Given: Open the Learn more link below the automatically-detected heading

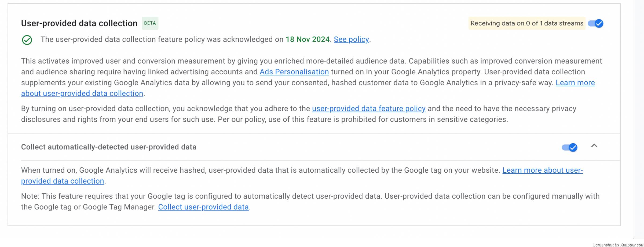Looking at the screenshot, I should click(543, 170).
